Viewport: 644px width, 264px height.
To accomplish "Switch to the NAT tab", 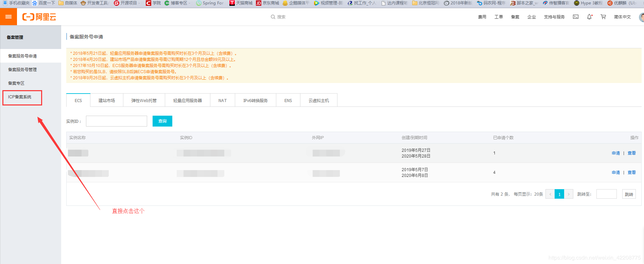I will 223,100.
